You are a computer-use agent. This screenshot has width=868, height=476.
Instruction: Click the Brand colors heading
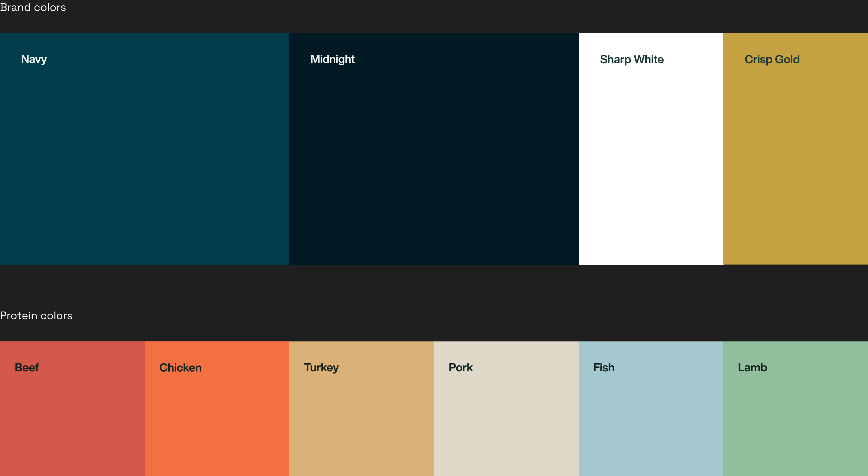coord(33,7)
